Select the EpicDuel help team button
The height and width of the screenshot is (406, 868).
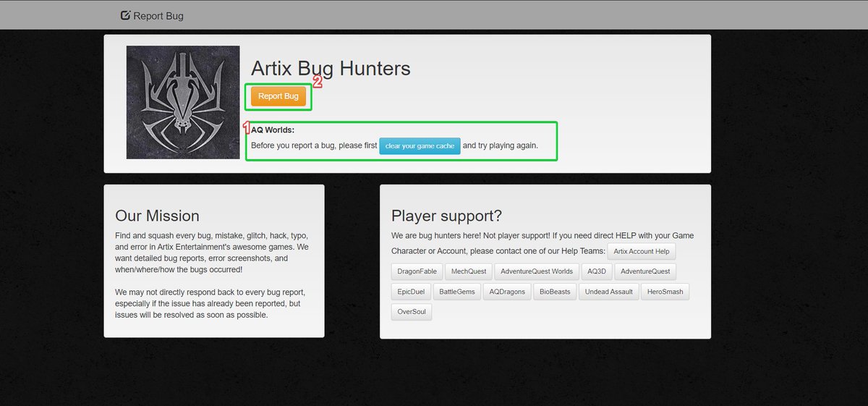point(412,292)
